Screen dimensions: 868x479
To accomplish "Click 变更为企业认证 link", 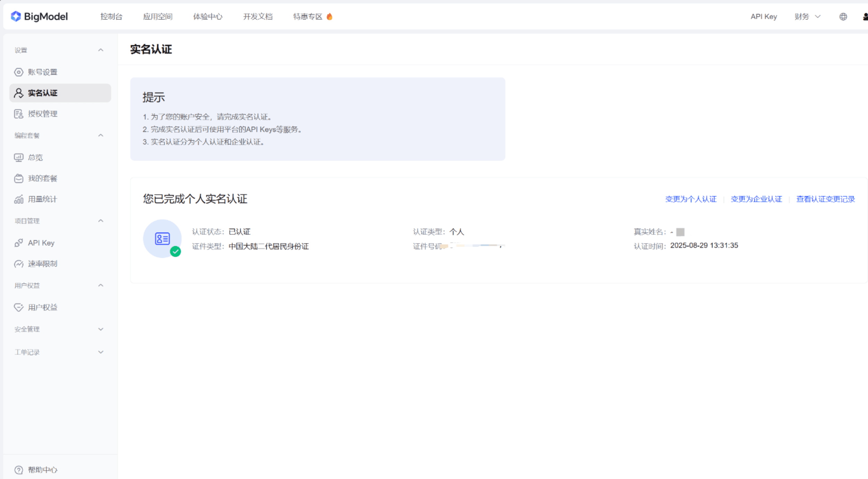I will (756, 199).
